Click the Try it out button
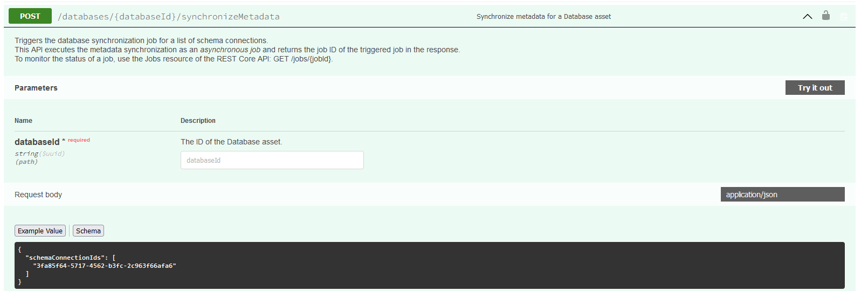Viewport: 868px width, 291px height. 815,88
